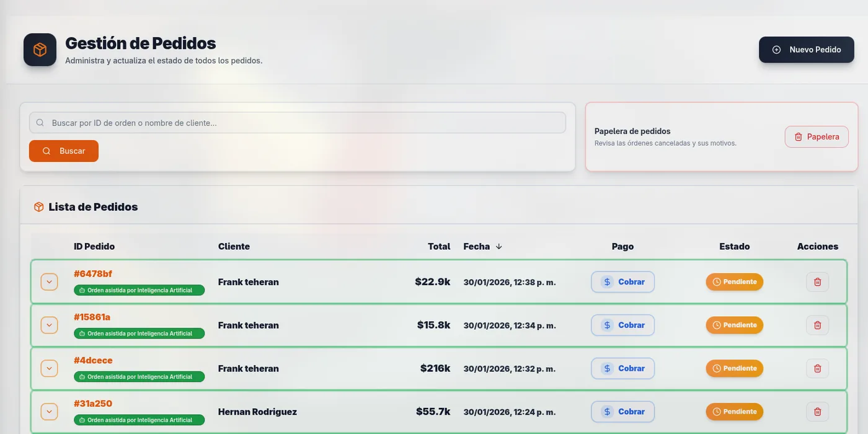
Task: Collect payment for order #4dcece
Action: [622, 369]
